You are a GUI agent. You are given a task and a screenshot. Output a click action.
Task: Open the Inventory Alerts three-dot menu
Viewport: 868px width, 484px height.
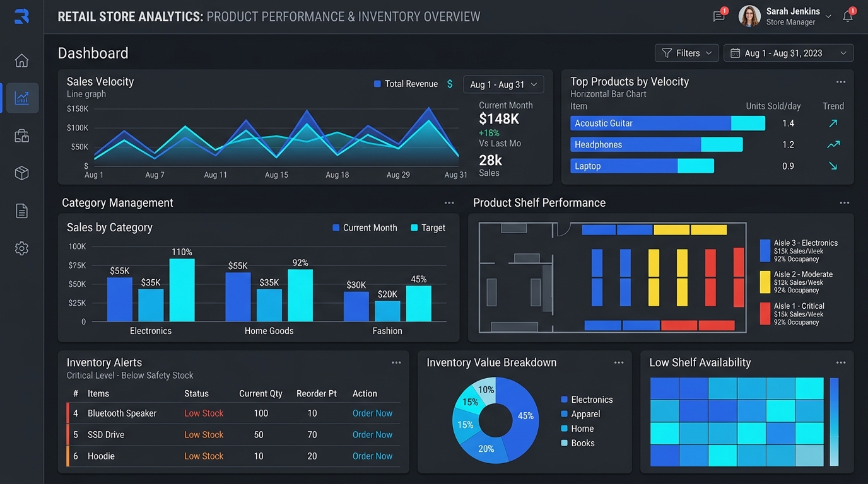(396, 362)
